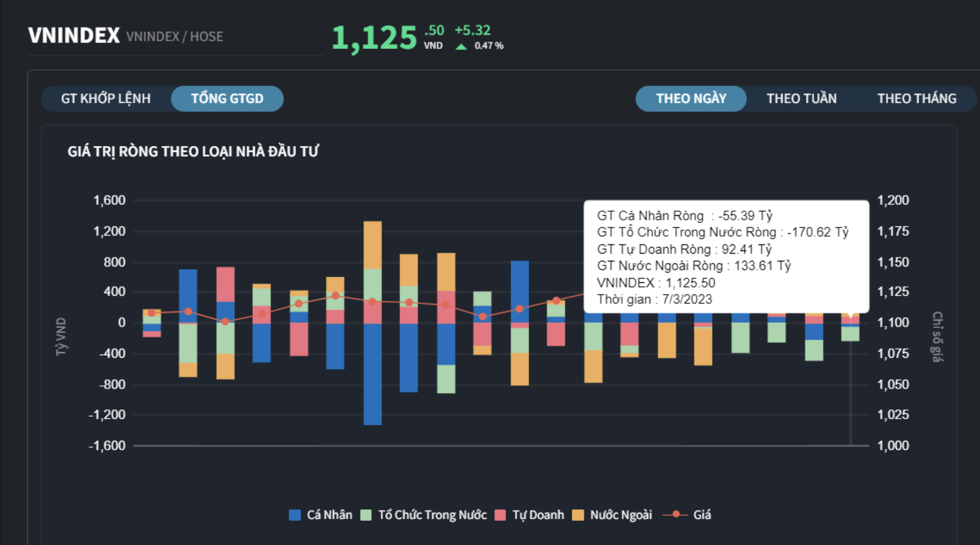The width and height of the screenshot is (980, 545).
Task: Click the orange Nước Ngoài legend swatch
Action: coord(578,515)
